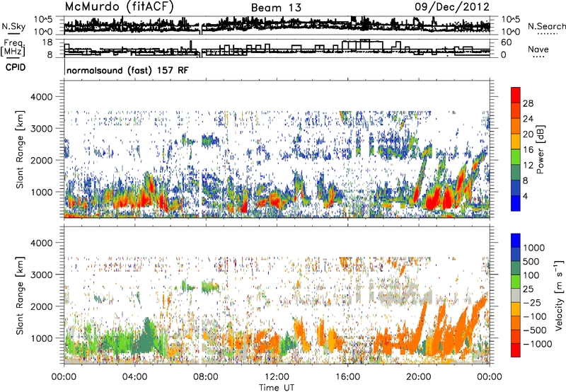Click the McMurdo (fitACF) title text
Viewport: 566px width, 392px height.
pyautogui.click(x=119, y=7)
